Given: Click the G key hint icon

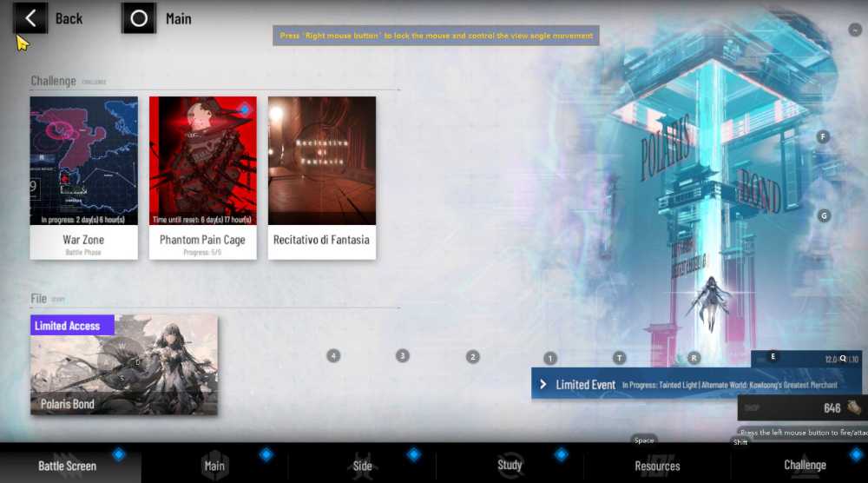Looking at the screenshot, I should (x=824, y=215).
